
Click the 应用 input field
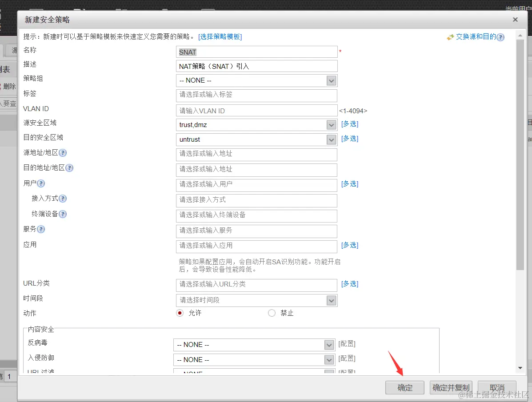tap(256, 247)
